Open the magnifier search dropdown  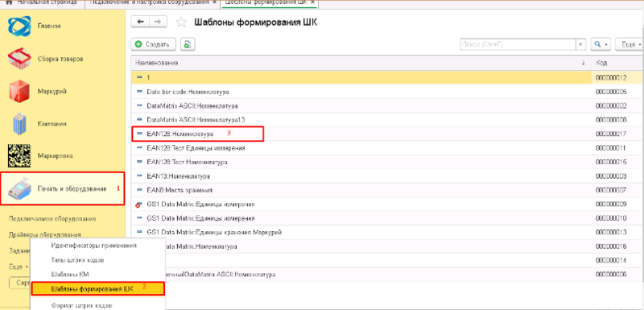pos(601,44)
